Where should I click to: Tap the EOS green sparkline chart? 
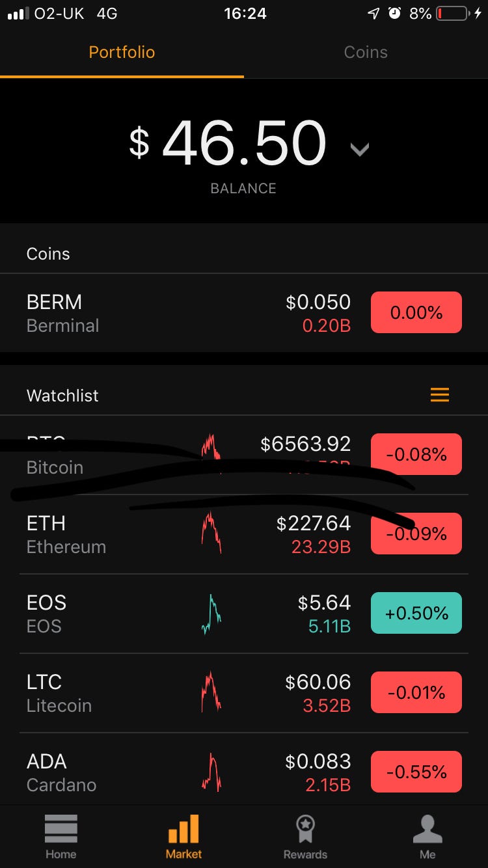[211, 614]
